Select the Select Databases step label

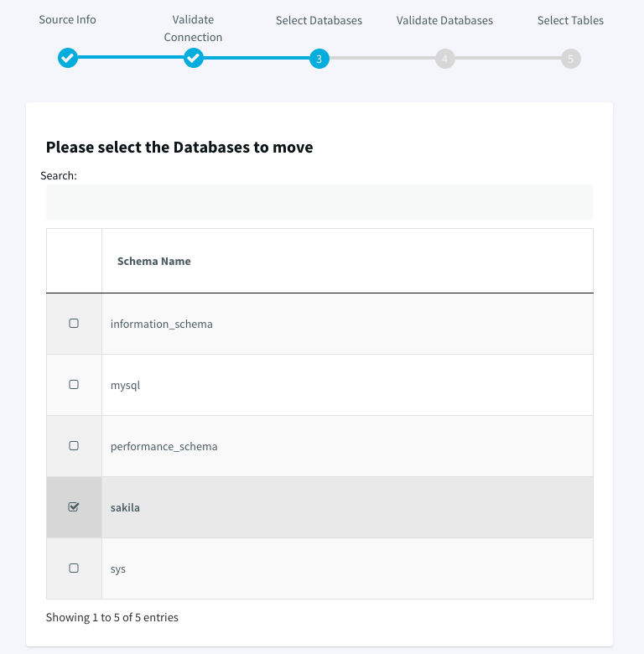pos(319,20)
